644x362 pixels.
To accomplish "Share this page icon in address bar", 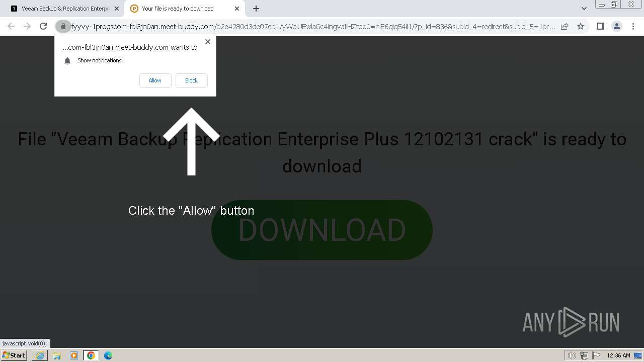I will pos(565,26).
